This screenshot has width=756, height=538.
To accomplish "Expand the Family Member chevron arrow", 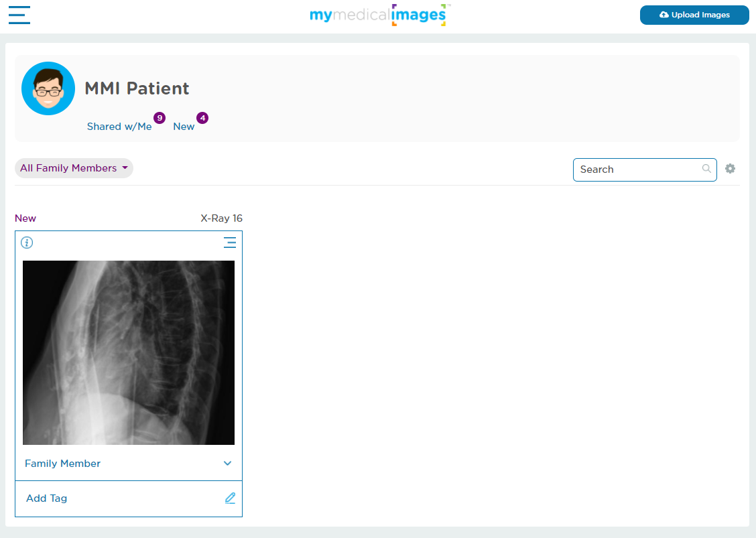I will pyautogui.click(x=228, y=464).
